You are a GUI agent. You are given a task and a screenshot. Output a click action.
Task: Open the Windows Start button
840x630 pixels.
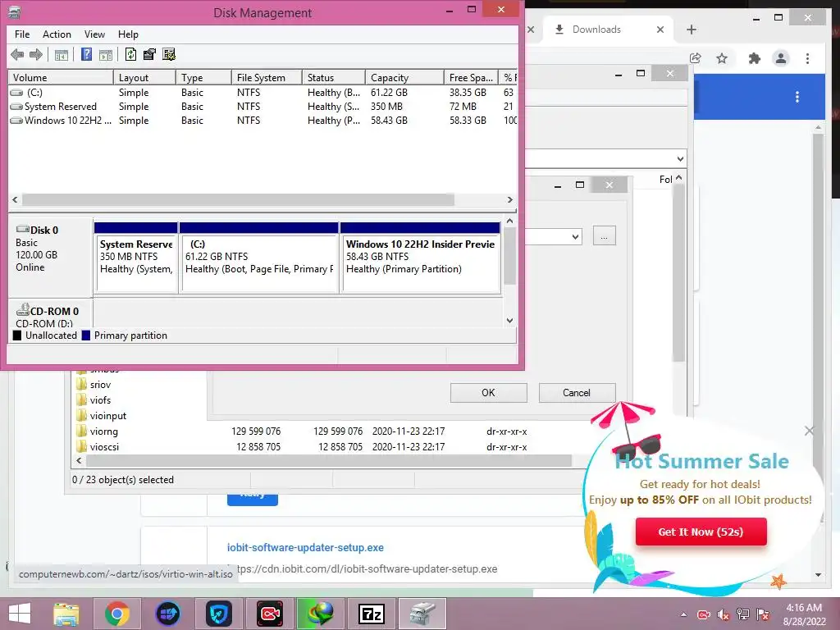coord(20,614)
